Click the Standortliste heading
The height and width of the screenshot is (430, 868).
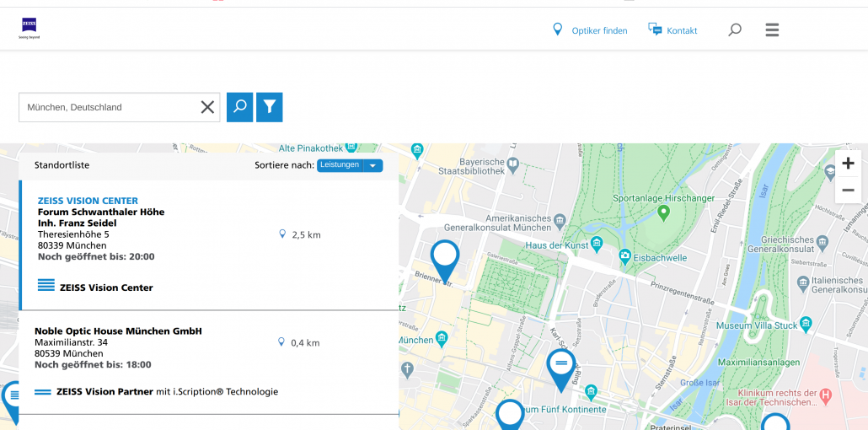click(x=62, y=165)
